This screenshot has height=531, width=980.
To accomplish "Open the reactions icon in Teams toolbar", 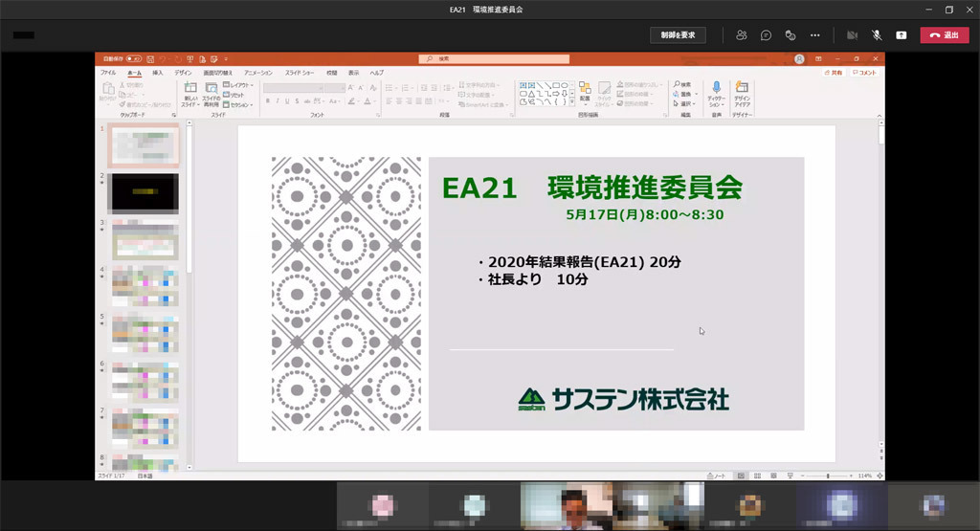I will click(x=791, y=35).
